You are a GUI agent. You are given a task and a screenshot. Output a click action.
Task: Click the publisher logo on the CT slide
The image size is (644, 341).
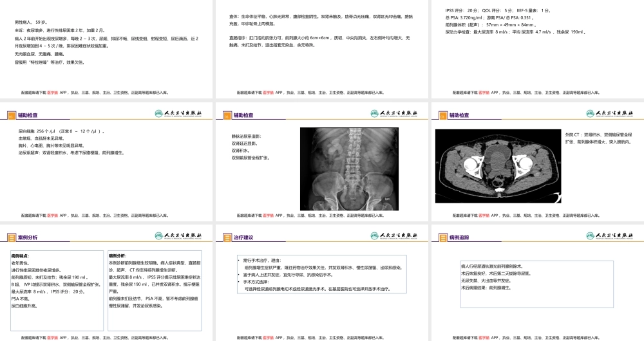[x=609, y=113]
